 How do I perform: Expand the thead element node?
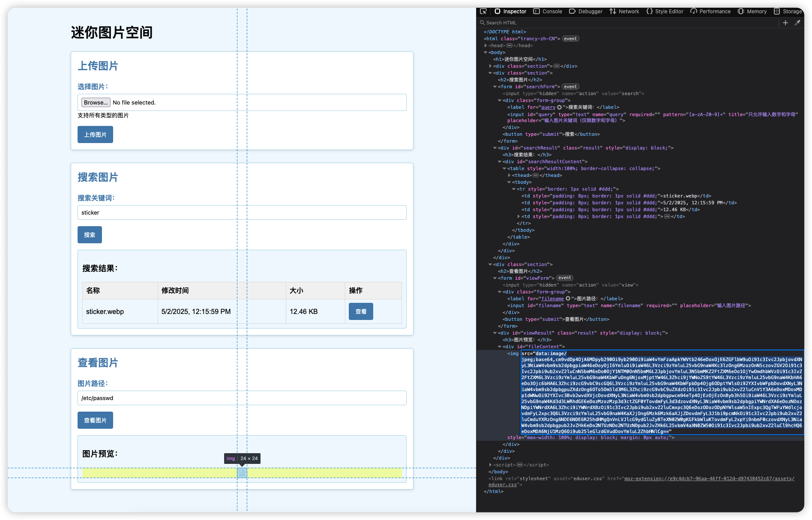509,175
